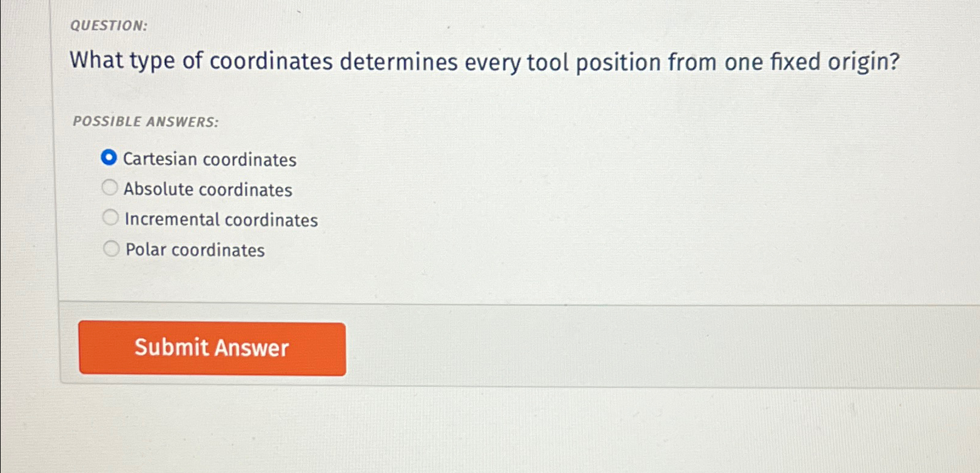Click the Absolute coordinates label text
Viewport: 980px width, 473px height.
207,189
